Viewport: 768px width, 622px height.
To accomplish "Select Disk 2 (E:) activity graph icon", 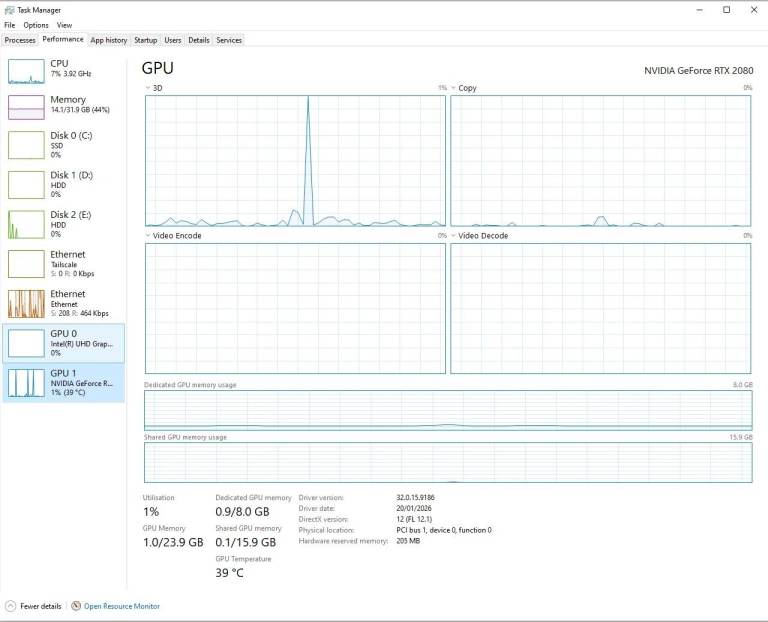I will point(26,224).
